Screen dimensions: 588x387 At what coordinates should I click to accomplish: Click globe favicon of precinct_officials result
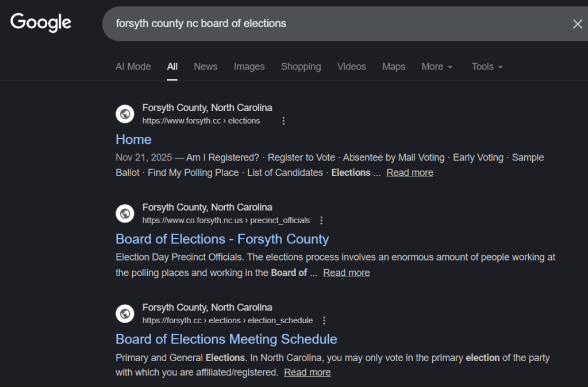pyautogui.click(x=125, y=214)
